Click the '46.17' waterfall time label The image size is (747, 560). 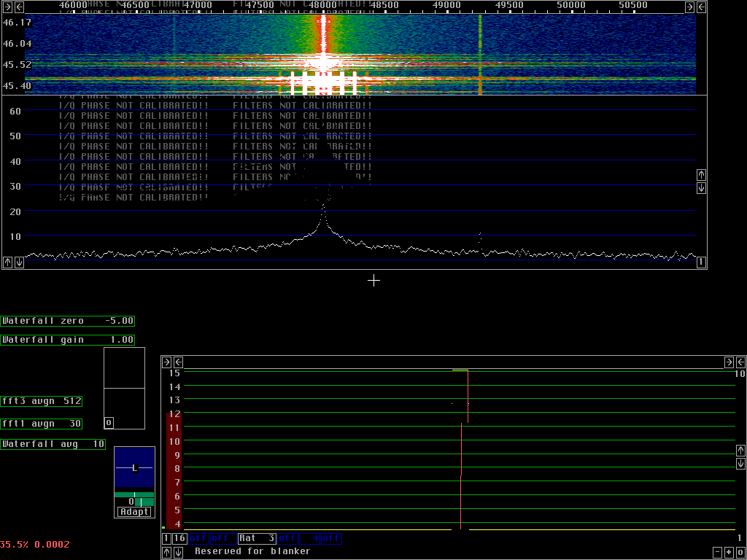coord(18,23)
